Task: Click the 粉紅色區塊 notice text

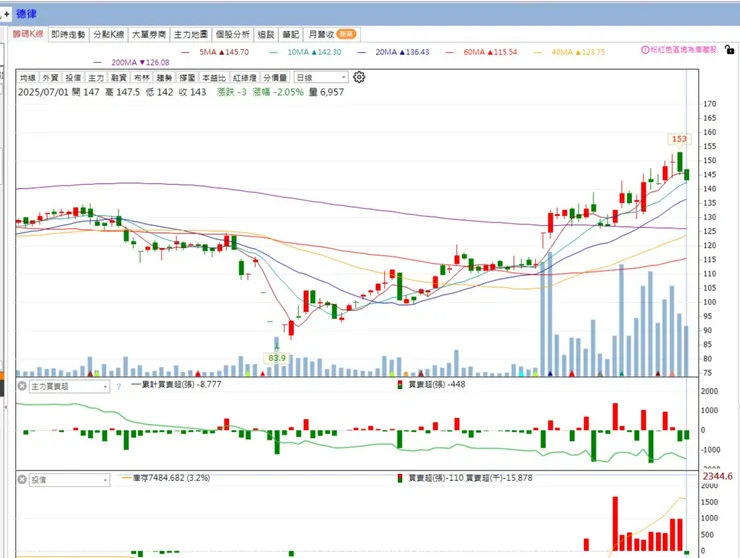Action: point(683,50)
